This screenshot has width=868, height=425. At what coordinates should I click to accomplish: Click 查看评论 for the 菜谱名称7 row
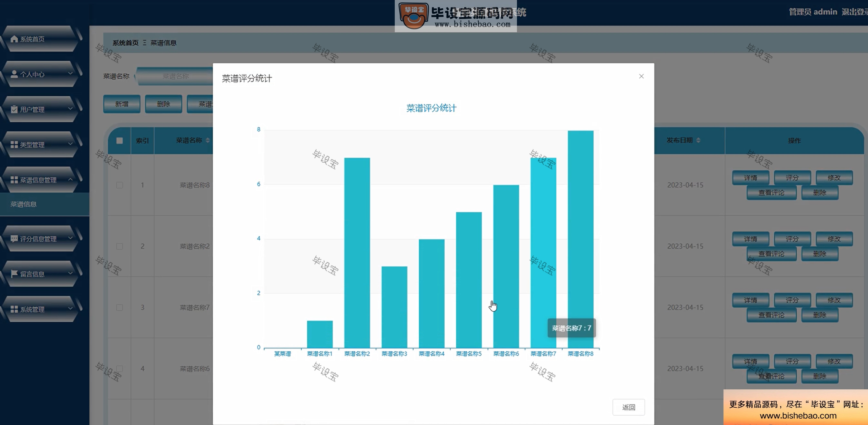[x=771, y=315]
